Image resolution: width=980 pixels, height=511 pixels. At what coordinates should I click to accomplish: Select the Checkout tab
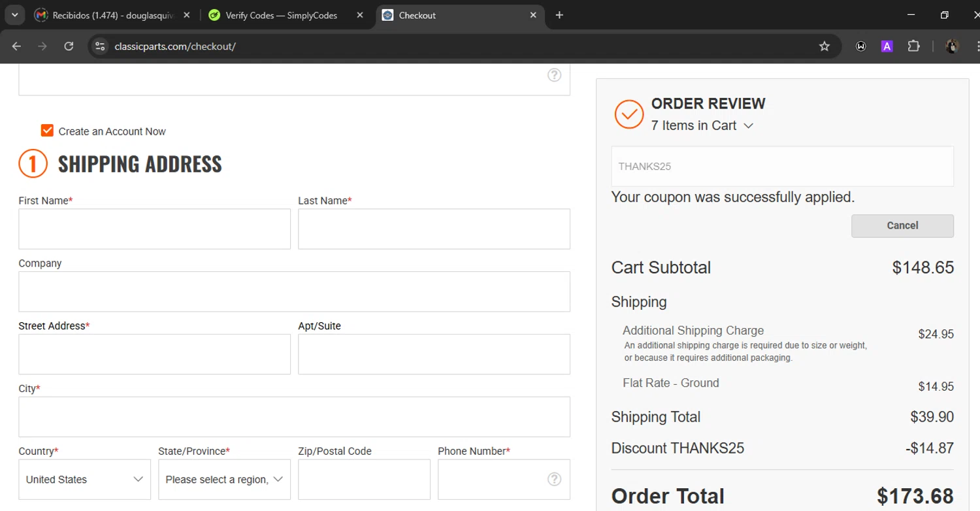459,15
